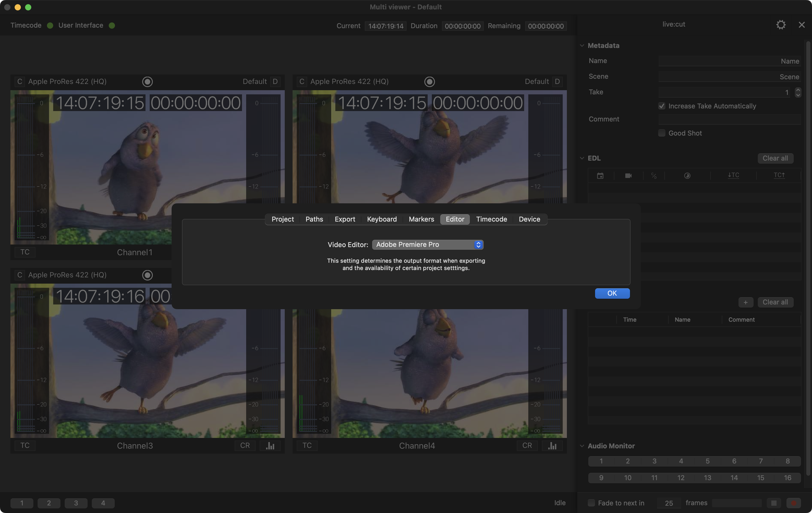
Task: Toggle the TC button under Channel3
Action: [x=25, y=445]
